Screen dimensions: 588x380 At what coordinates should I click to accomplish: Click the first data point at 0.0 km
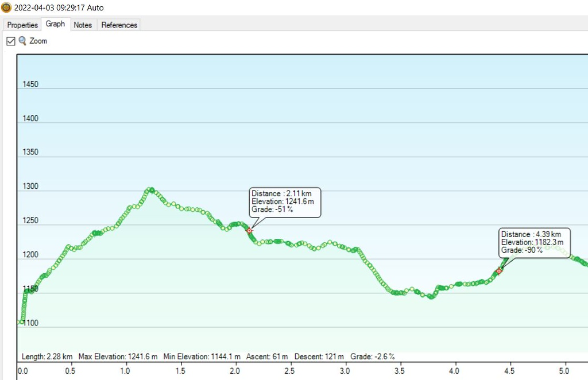21,322
